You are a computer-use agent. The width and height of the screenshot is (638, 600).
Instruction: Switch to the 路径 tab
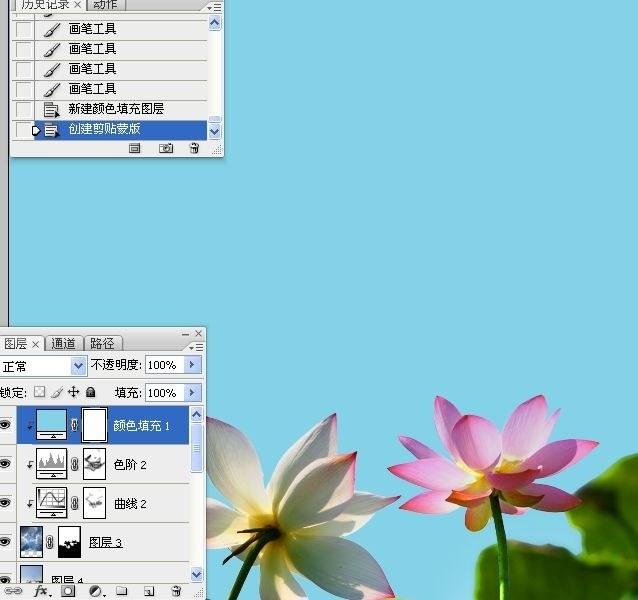tap(102, 344)
